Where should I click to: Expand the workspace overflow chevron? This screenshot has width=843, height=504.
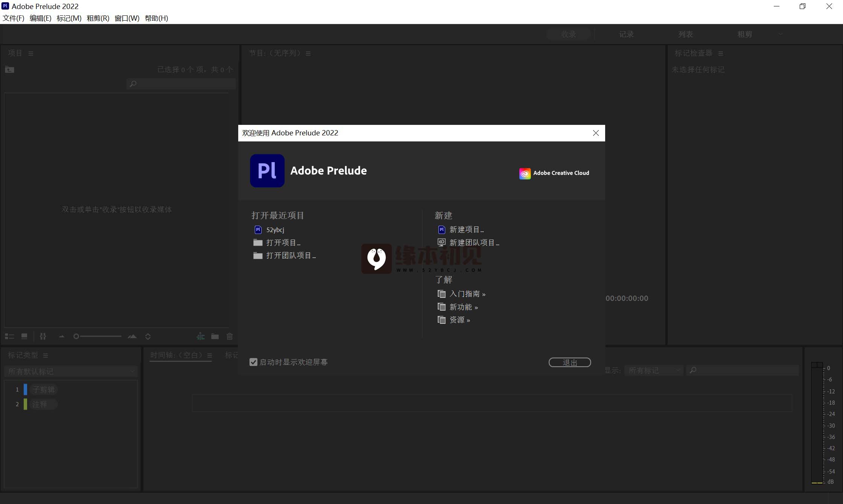click(x=781, y=34)
